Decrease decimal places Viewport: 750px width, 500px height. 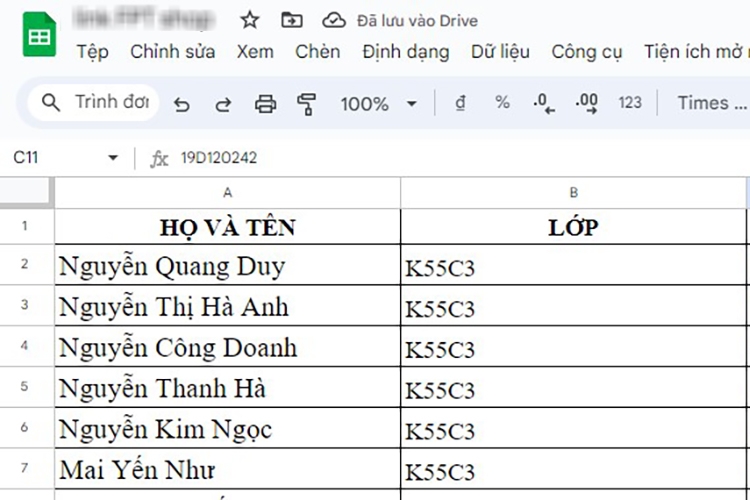click(x=544, y=103)
